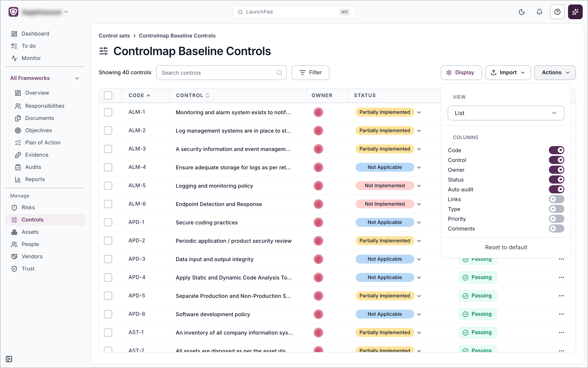Screen dimensions: 588x368
Task: Click the Search controls input field
Action: coord(221,73)
